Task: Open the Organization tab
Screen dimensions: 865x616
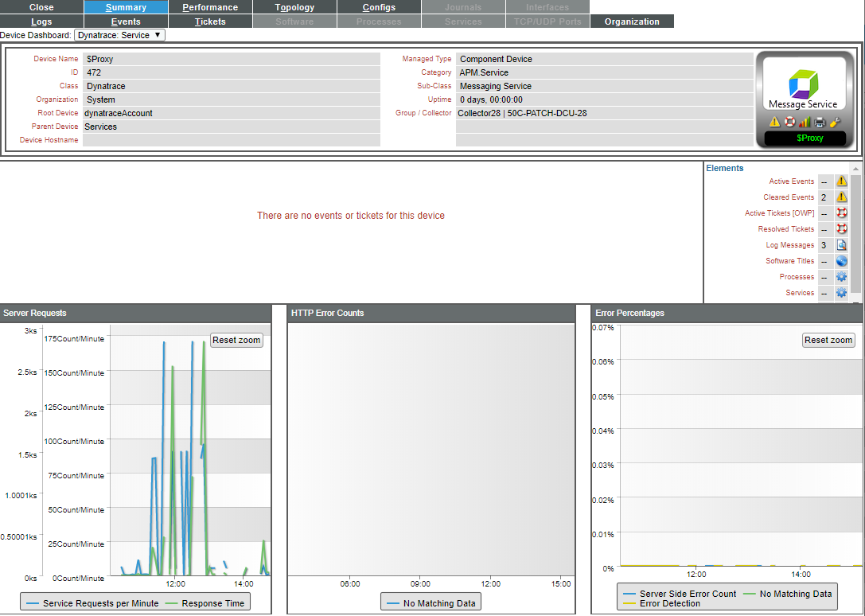Action: (x=631, y=21)
